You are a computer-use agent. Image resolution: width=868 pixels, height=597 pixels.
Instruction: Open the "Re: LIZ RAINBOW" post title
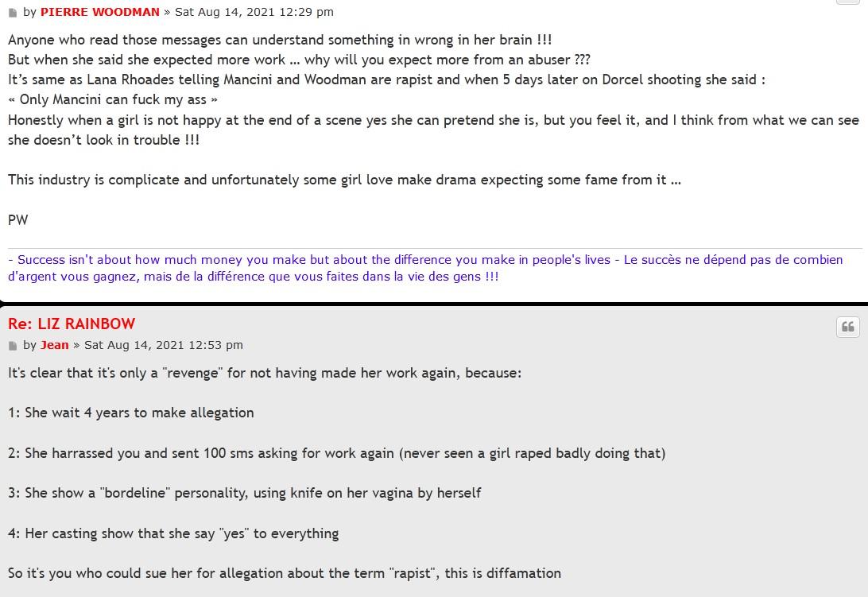point(72,324)
